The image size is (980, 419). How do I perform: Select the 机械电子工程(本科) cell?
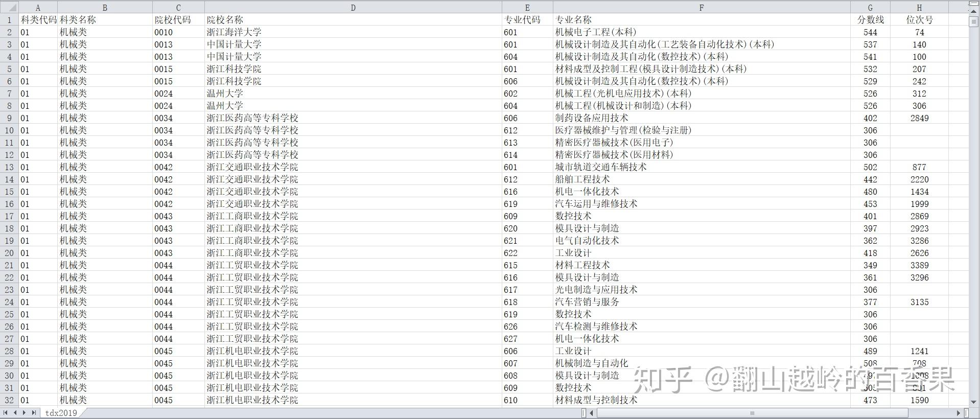click(x=702, y=32)
